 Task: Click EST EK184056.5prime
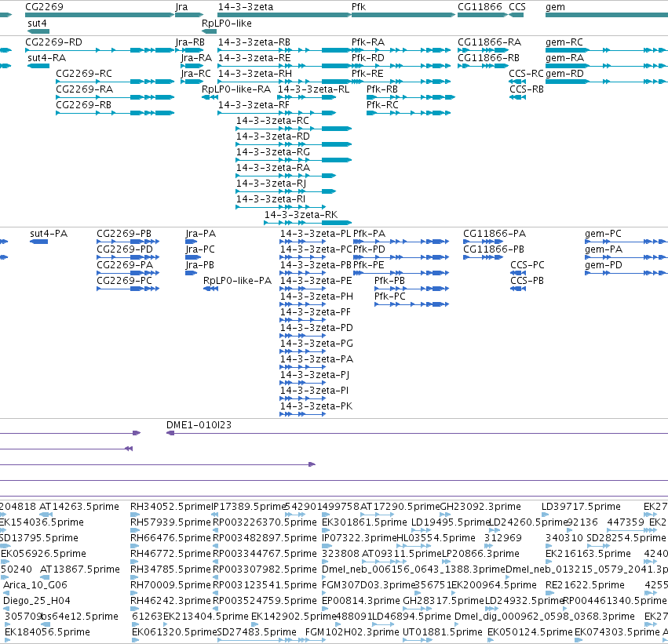(x=8, y=640)
